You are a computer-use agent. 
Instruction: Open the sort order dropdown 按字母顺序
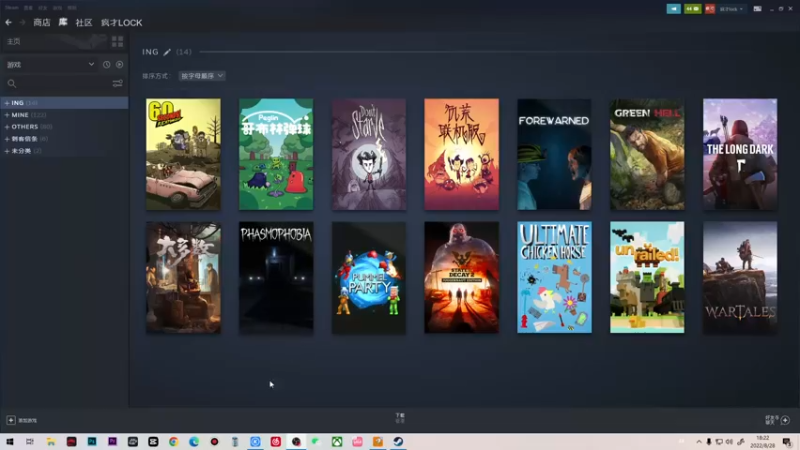202,76
